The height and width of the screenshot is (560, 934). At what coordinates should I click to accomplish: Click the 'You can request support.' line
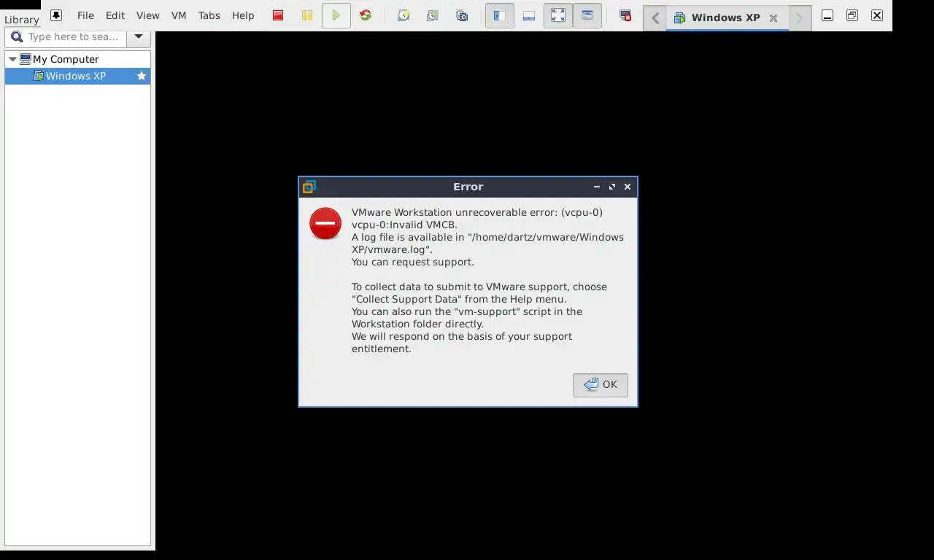(x=413, y=262)
